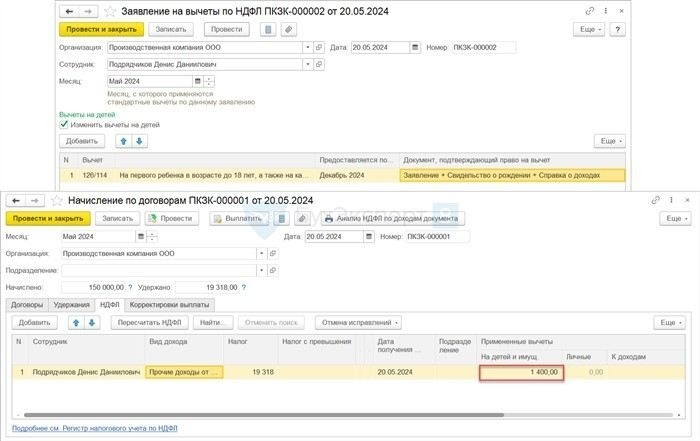Add the deductions application to favorites (star)
This screenshot has width=700, height=441.
point(107,9)
